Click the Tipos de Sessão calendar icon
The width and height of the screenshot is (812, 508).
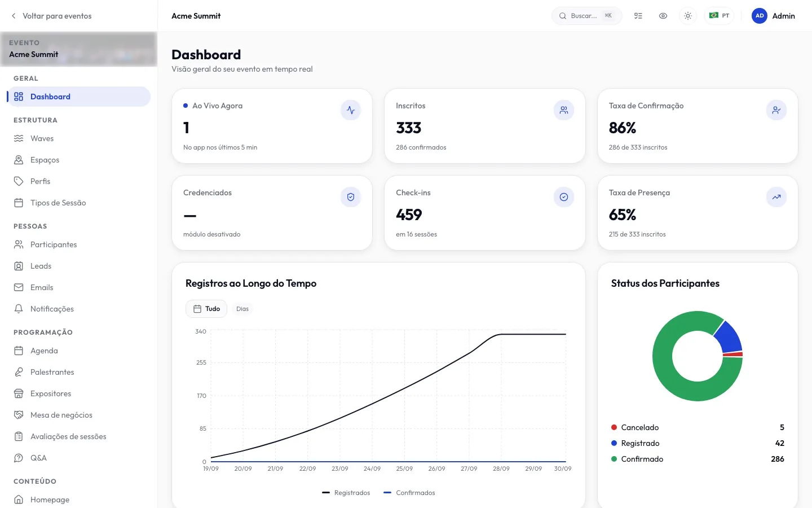19,203
